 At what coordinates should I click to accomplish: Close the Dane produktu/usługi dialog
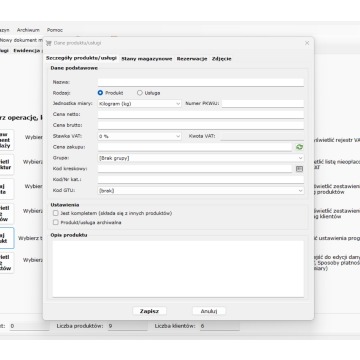point(307,43)
